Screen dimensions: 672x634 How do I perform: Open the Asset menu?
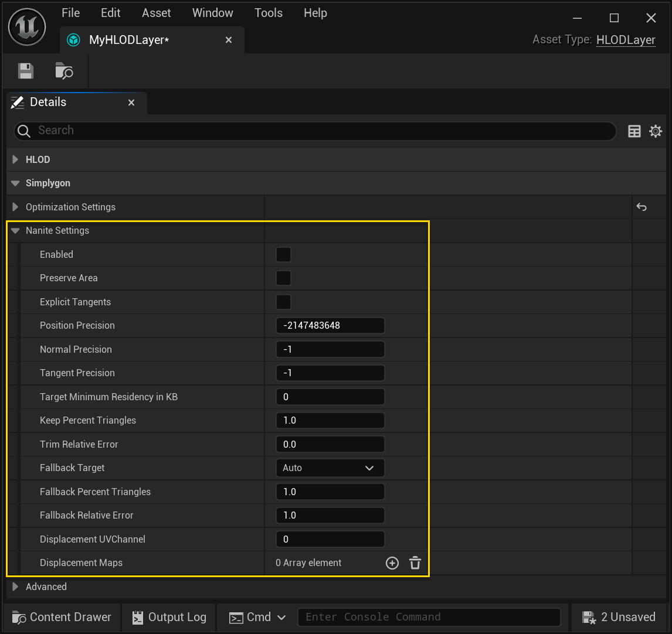(156, 12)
